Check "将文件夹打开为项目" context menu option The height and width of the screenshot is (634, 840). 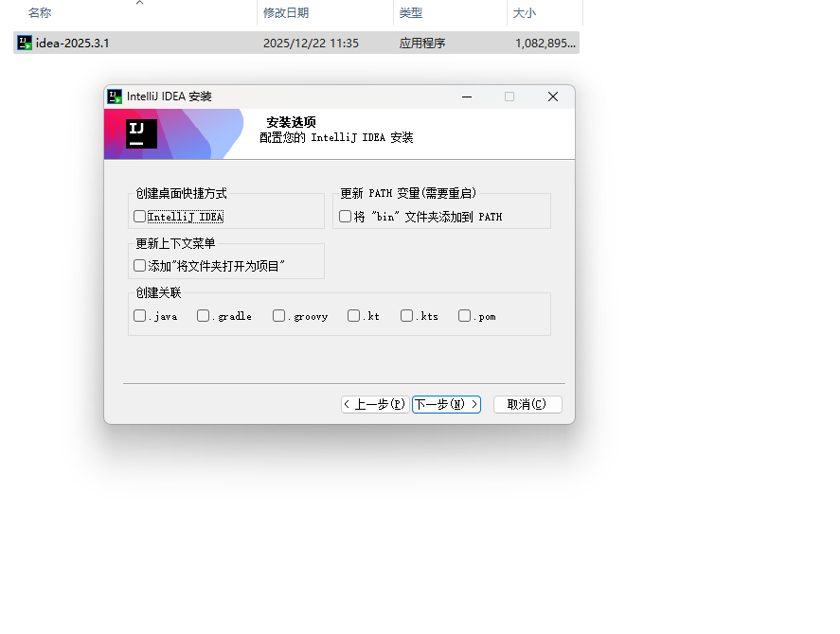point(140,266)
